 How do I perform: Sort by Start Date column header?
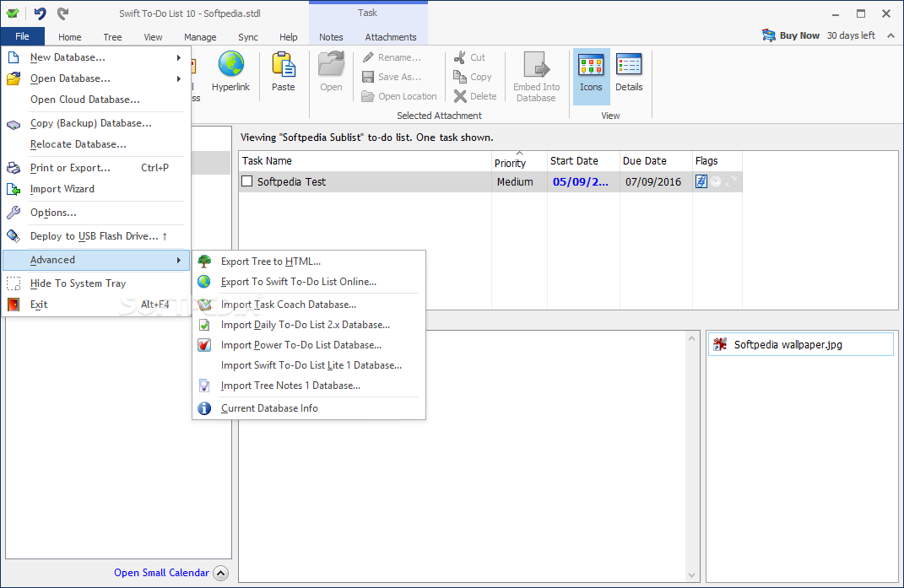click(x=583, y=161)
